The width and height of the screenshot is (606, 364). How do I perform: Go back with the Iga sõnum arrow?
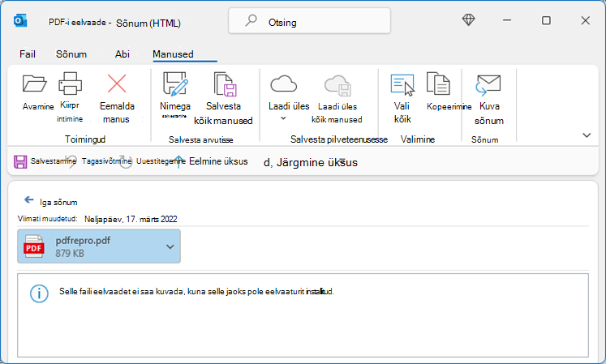click(x=29, y=199)
